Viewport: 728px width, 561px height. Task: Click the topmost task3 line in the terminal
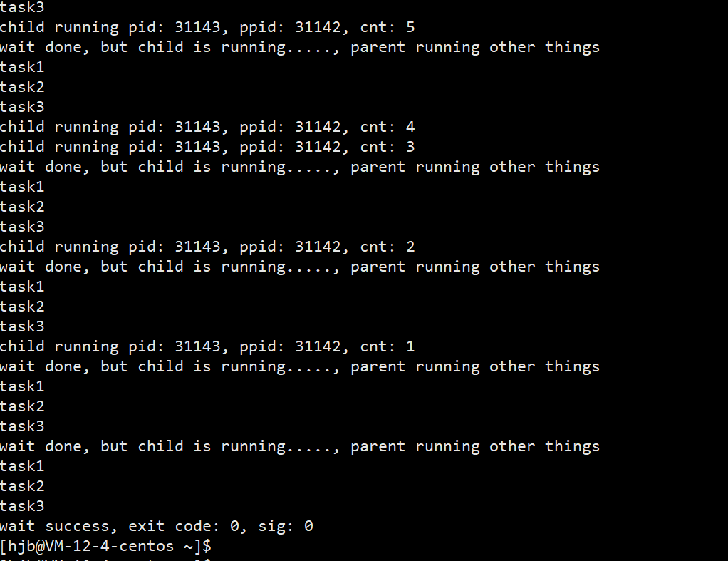point(22,7)
